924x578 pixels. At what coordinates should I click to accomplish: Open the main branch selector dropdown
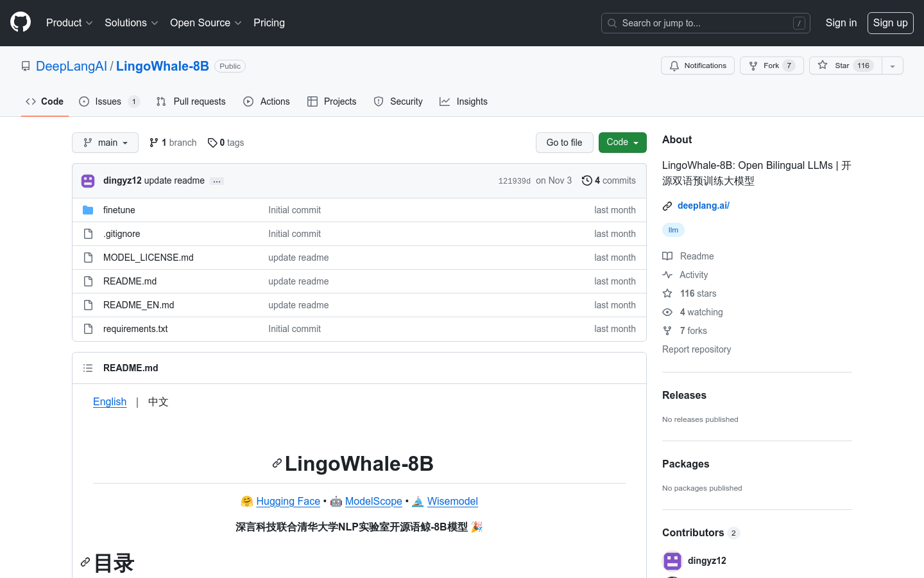(105, 143)
